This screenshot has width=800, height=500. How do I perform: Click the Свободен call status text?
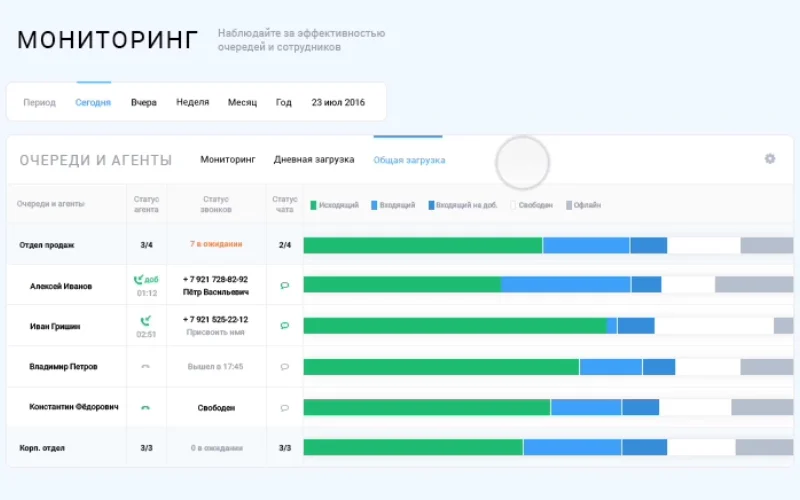[x=216, y=408]
